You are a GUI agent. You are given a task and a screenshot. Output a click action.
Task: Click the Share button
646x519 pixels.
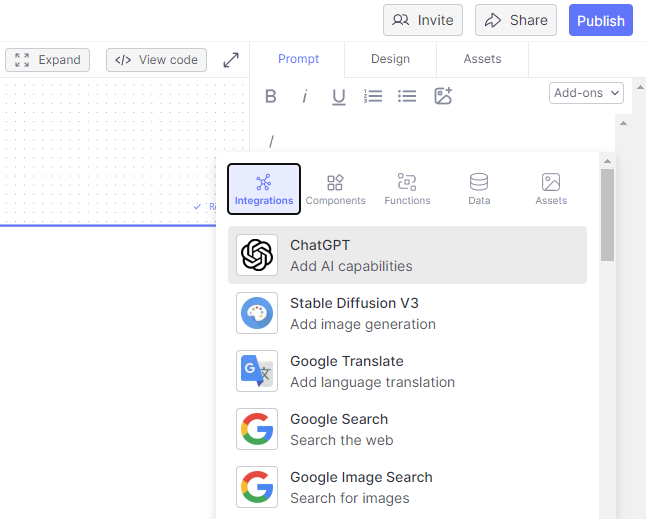click(516, 20)
